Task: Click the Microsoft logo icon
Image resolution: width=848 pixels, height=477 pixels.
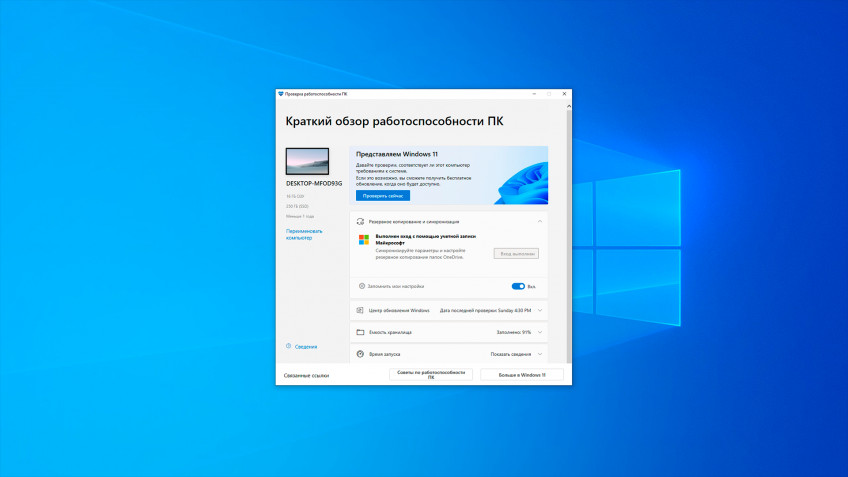Action: [x=364, y=240]
